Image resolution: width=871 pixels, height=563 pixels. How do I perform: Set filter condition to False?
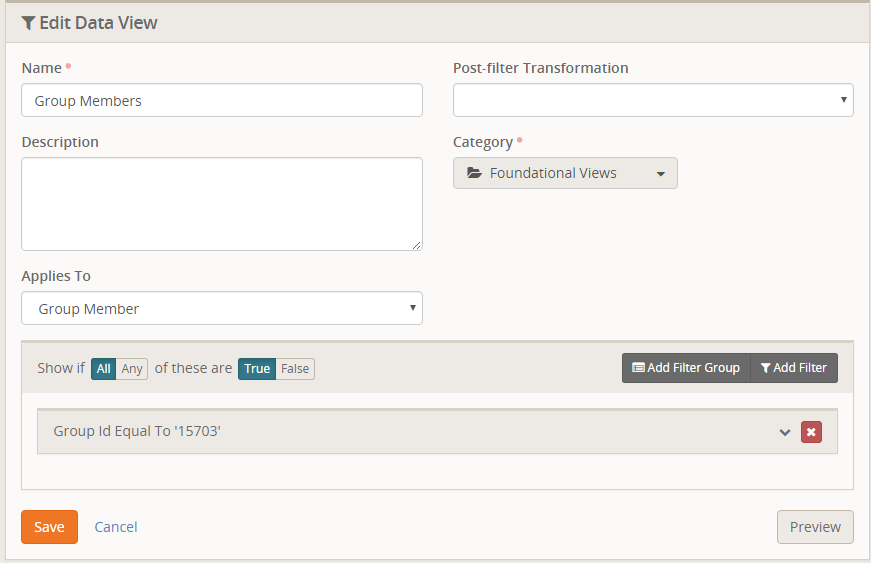(295, 369)
